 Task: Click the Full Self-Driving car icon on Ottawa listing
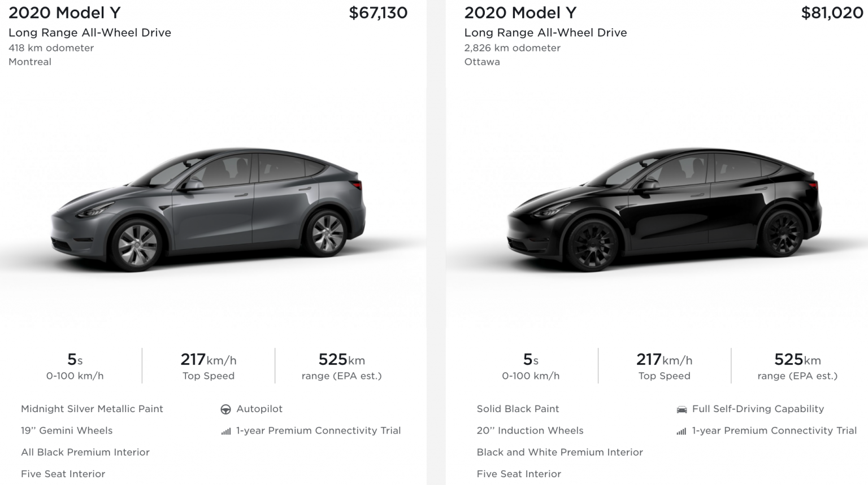682,409
